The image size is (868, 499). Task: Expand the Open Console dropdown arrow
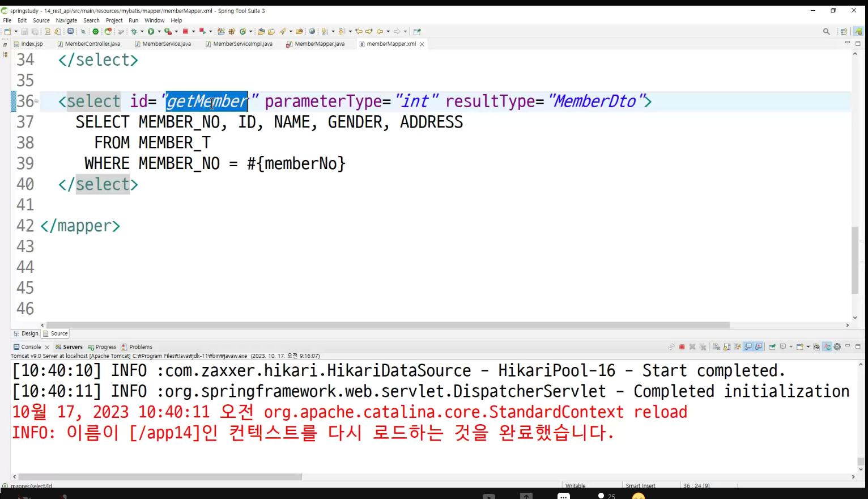coord(808,347)
